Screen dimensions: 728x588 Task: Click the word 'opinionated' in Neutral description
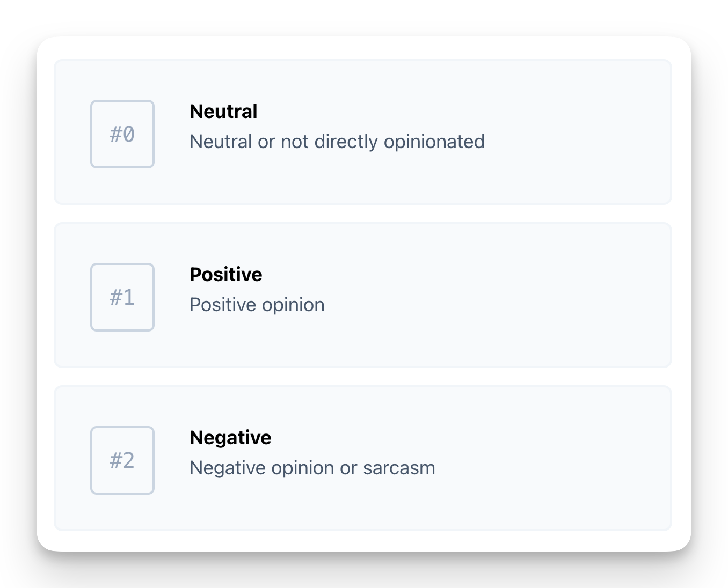coord(434,142)
